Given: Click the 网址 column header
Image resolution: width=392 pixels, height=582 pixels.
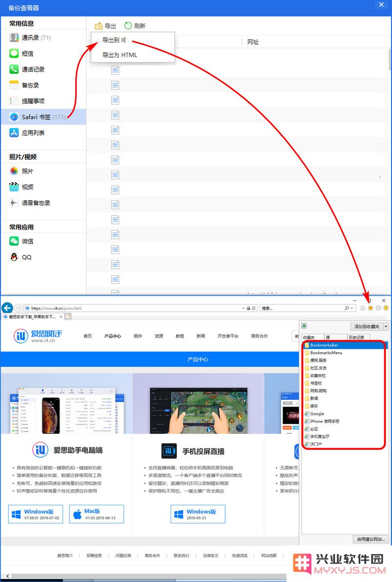Looking at the screenshot, I should coord(253,42).
